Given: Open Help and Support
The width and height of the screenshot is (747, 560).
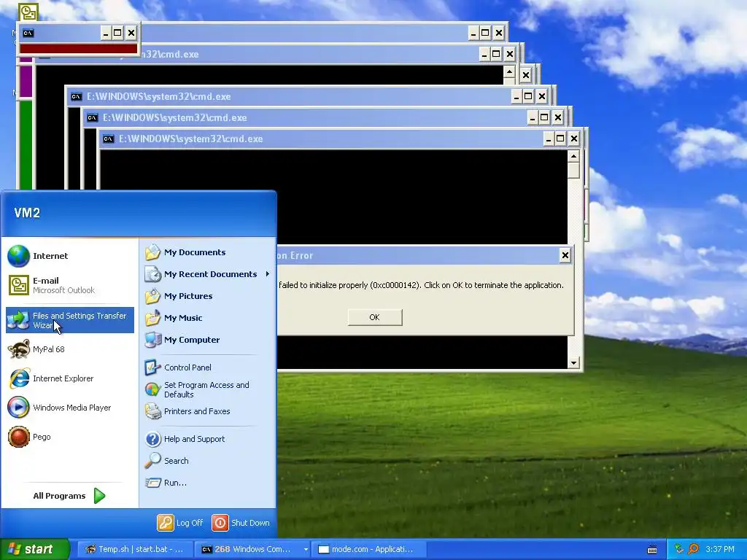Looking at the screenshot, I should pos(207,439).
